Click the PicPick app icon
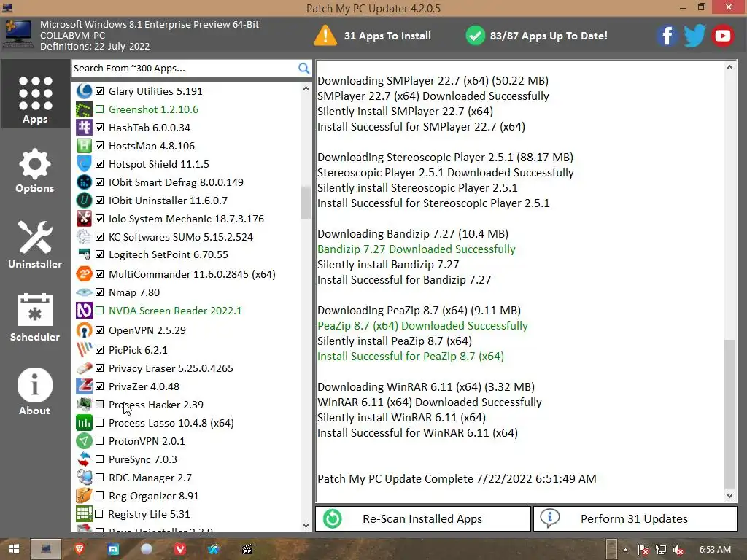 pos(84,350)
